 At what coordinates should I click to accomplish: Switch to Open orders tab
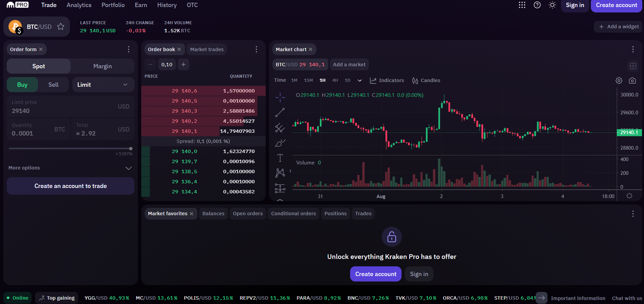point(248,214)
